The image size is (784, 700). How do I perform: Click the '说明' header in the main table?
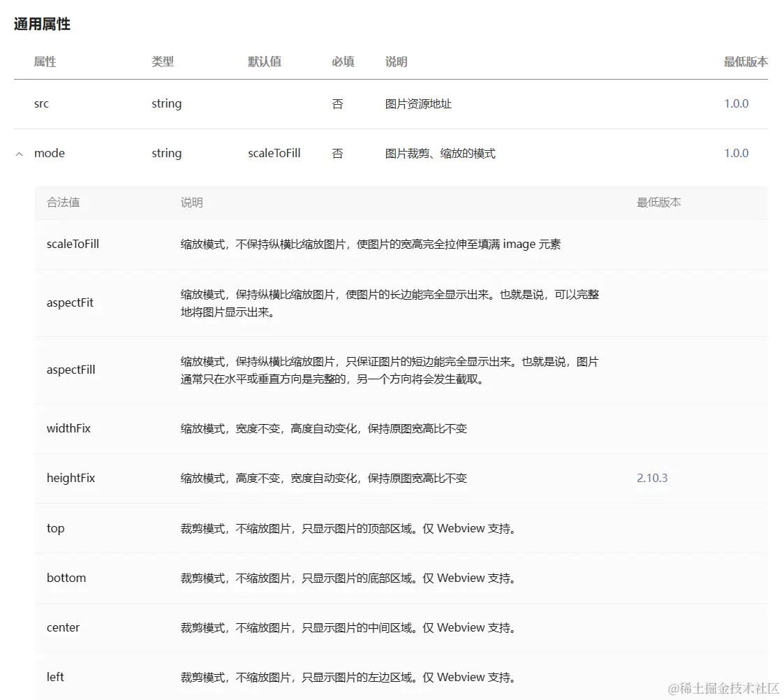tap(396, 61)
